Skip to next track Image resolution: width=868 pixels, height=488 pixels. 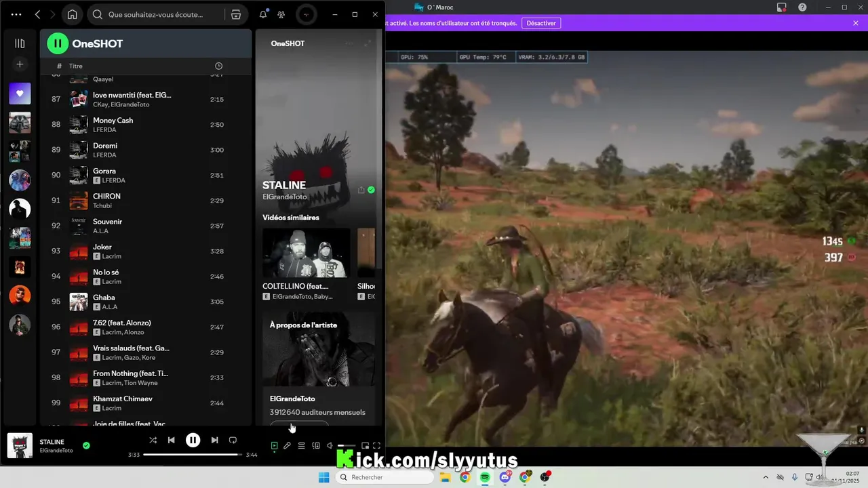(214, 441)
